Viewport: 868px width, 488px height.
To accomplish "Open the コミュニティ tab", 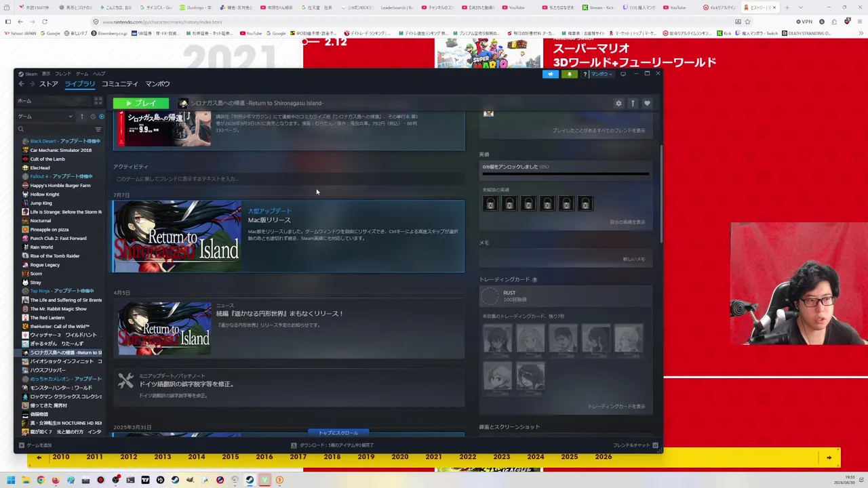I will (x=120, y=84).
